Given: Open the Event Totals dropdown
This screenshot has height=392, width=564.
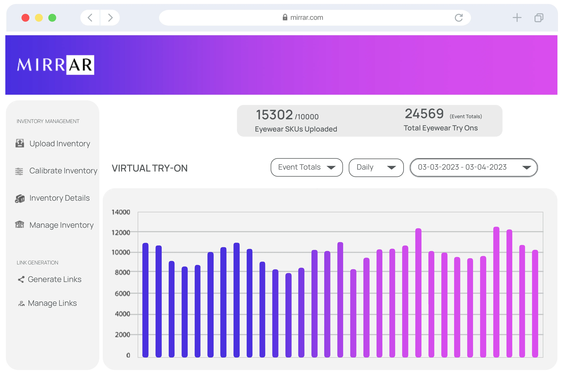Looking at the screenshot, I should [306, 167].
